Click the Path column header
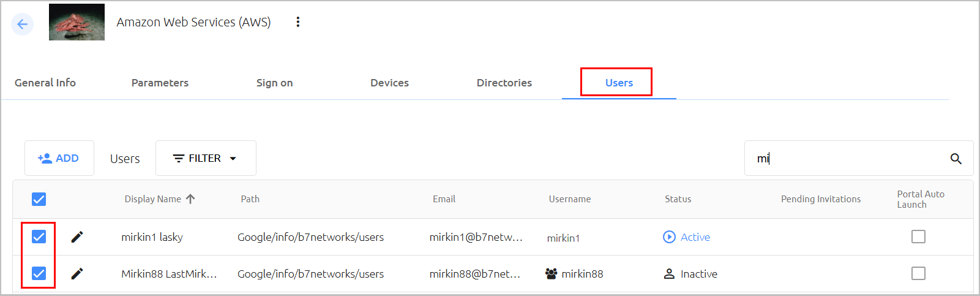This screenshot has height=296, width=980. click(x=250, y=199)
